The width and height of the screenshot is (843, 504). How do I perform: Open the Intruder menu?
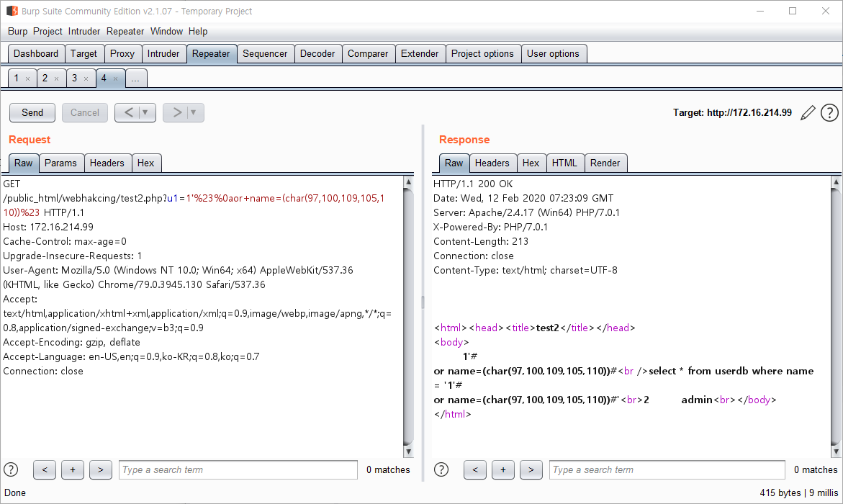(x=84, y=31)
